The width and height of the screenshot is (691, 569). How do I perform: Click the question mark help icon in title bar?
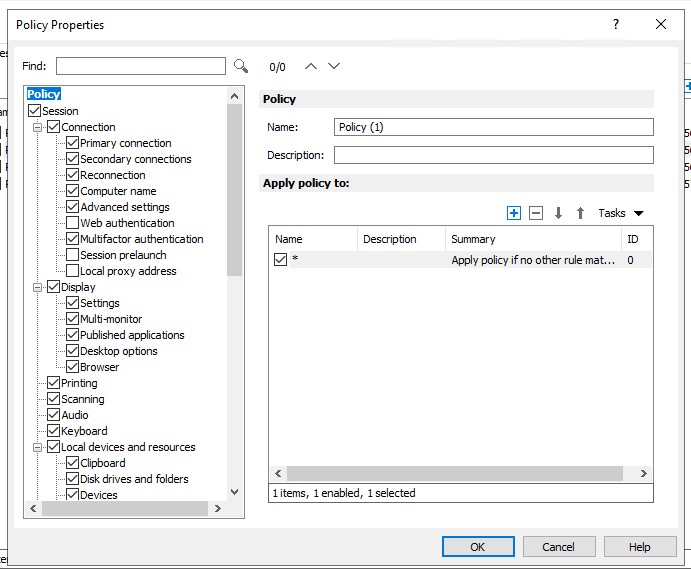(x=616, y=25)
